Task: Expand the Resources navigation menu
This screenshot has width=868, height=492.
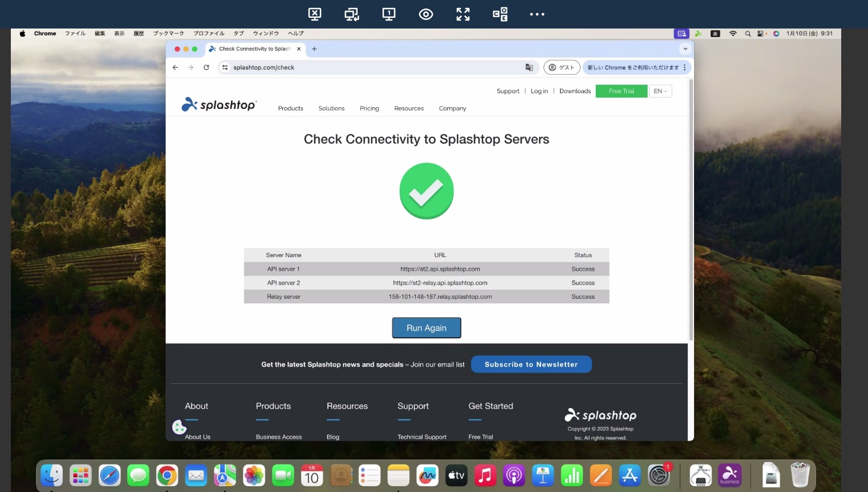Action: [409, 108]
